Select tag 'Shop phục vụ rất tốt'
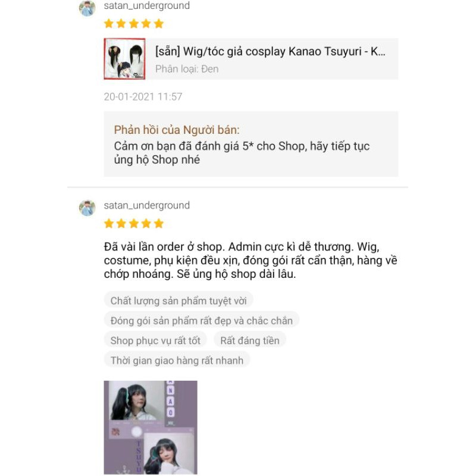 pyautogui.click(x=155, y=340)
